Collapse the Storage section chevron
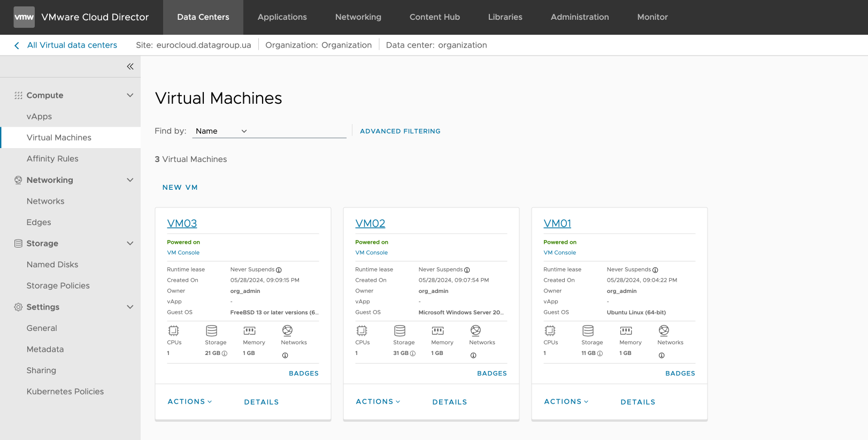The height and width of the screenshot is (440, 868). pyautogui.click(x=130, y=243)
